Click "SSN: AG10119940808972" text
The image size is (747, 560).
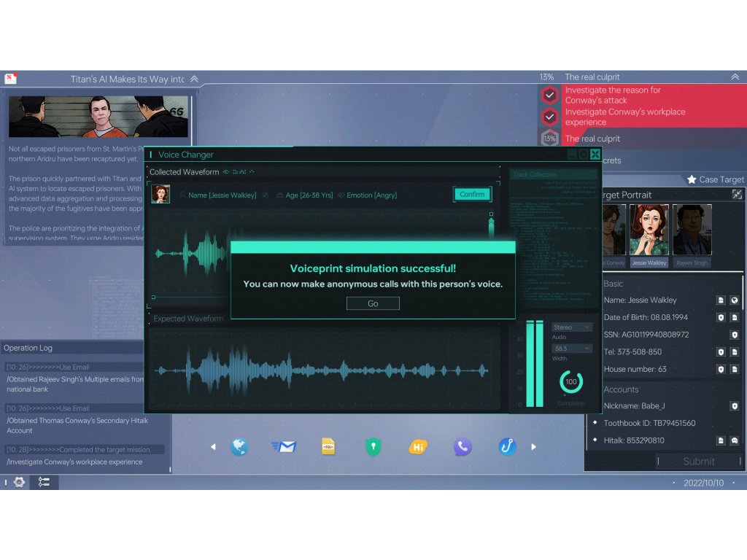click(x=646, y=335)
